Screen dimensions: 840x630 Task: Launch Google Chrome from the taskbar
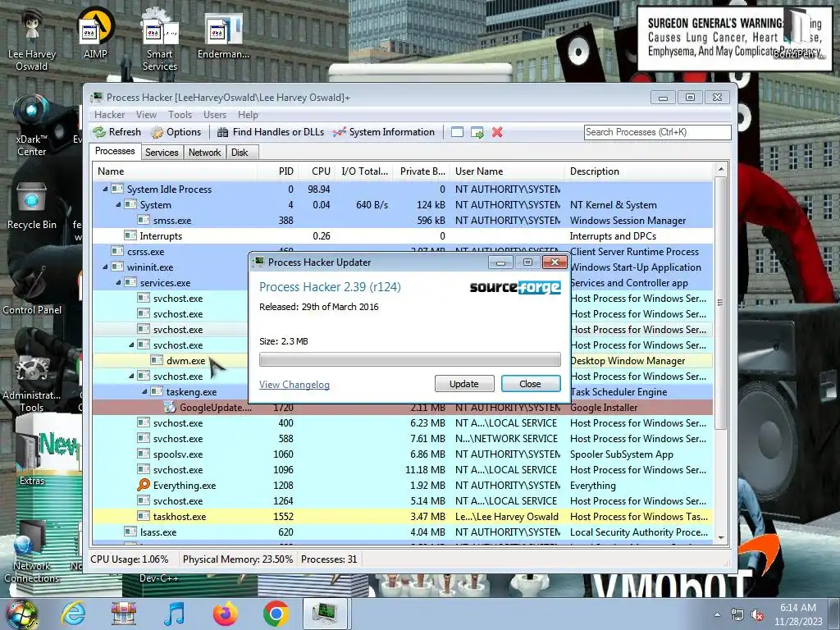[x=276, y=614]
